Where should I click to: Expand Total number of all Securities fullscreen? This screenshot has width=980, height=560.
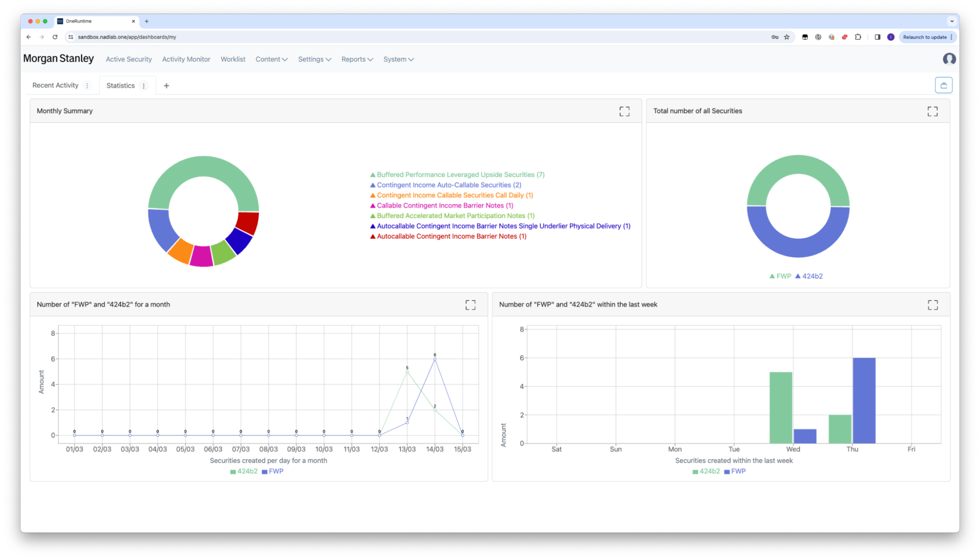(932, 111)
